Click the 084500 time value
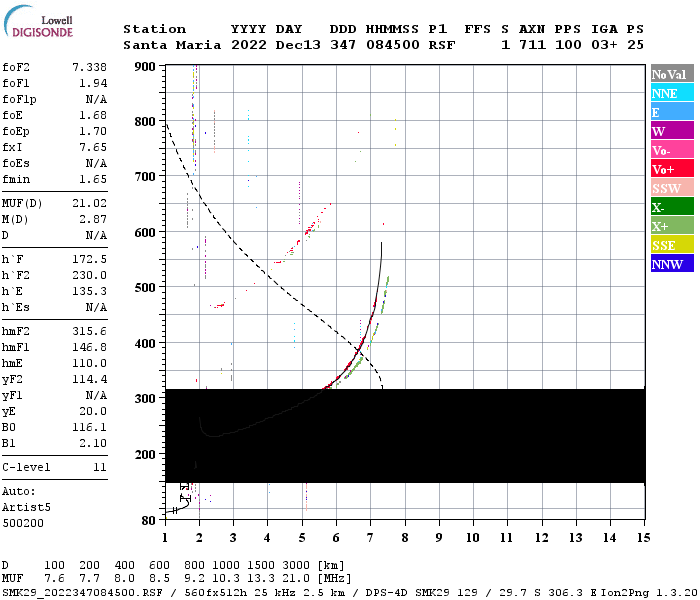 pos(392,45)
